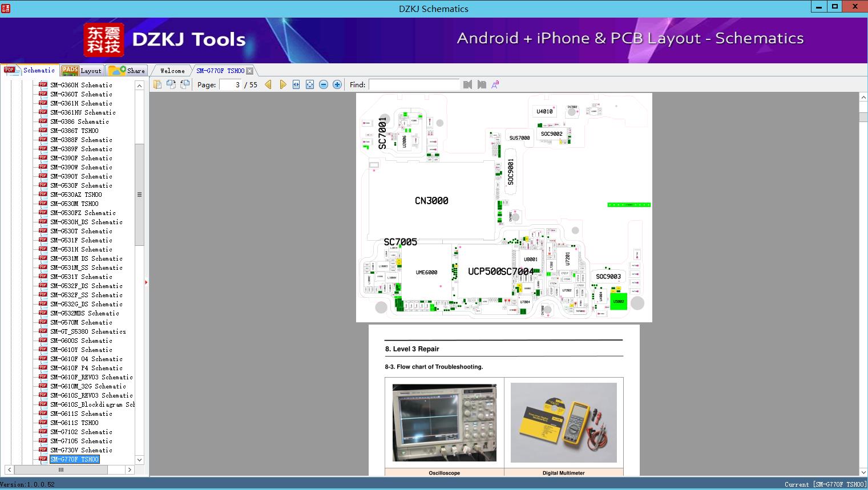
Task: Select SM-G361H Schematic tree item
Action: [81, 103]
